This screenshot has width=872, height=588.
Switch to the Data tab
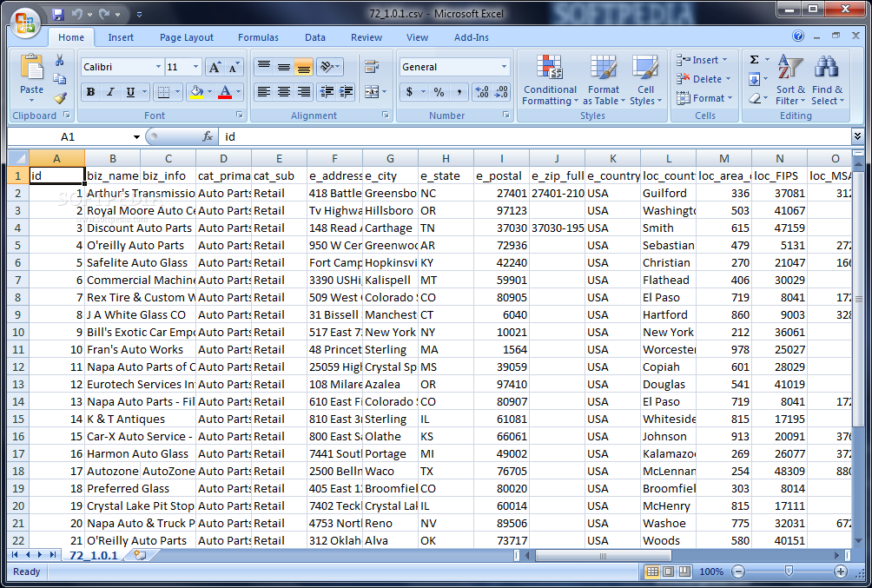pos(314,37)
